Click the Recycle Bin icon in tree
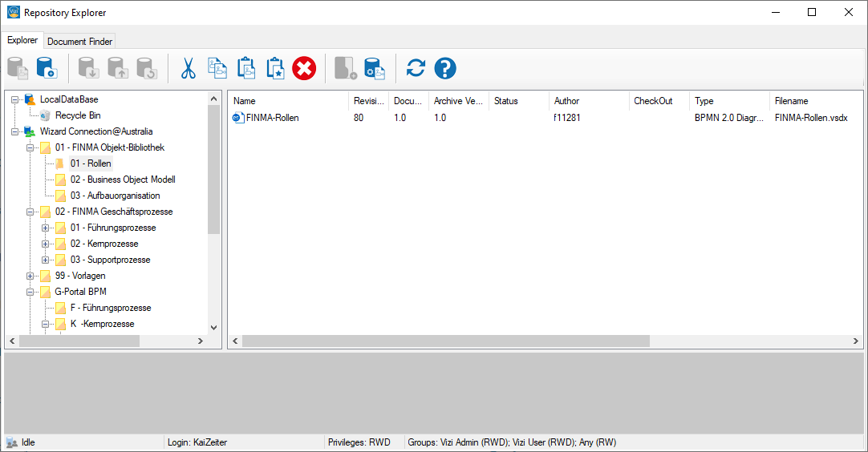This screenshot has height=452, width=868. click(x=46, y=115)
